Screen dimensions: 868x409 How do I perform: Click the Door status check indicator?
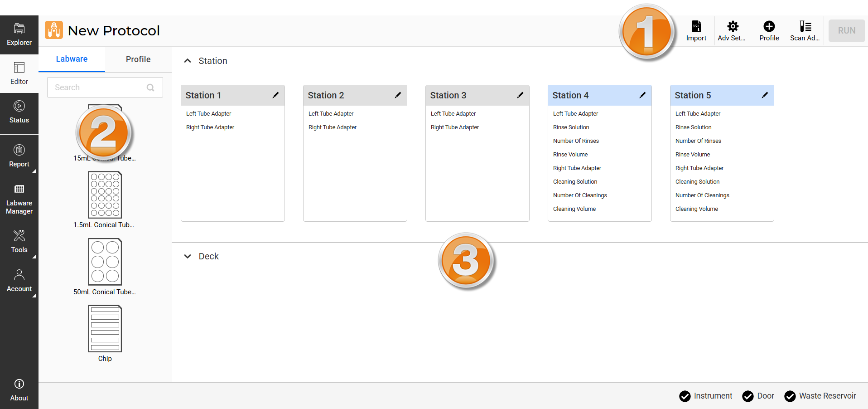tap(747, 396)
